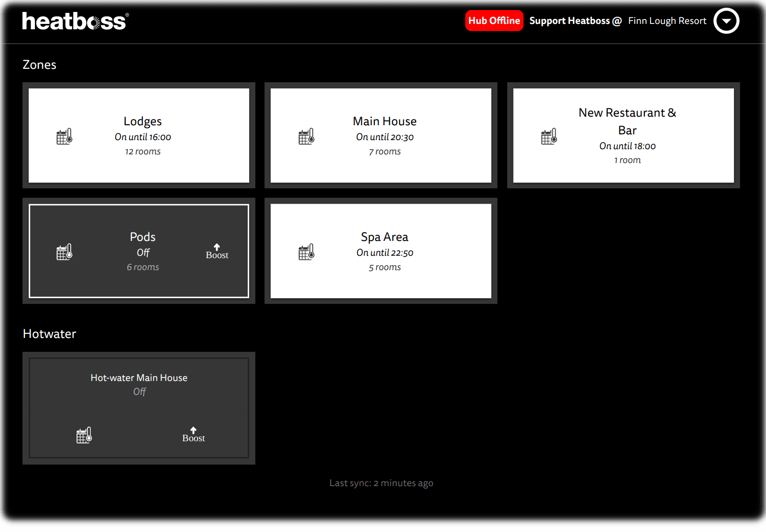Click New Restaurant & Bar schedule icon
This screenshot has height=532, width=766.
point(549,136)
